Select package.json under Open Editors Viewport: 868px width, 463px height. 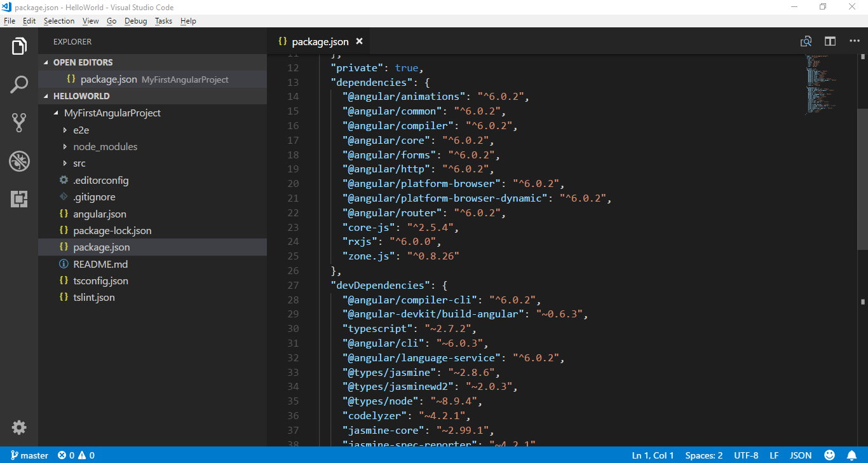pos(153,79)
